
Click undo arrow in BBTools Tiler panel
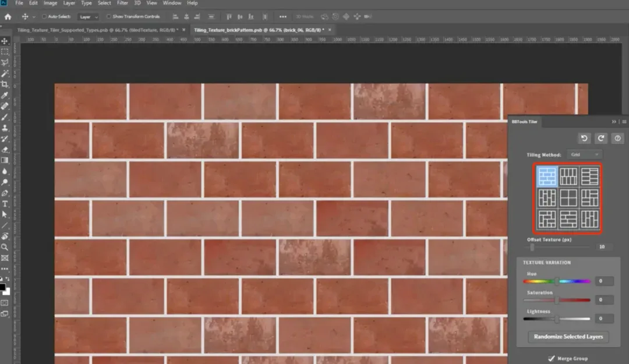point(584,138)
